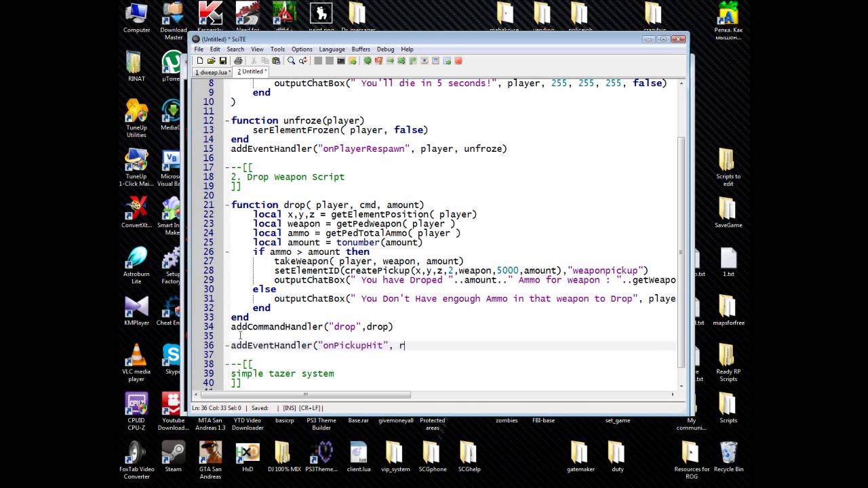Select the GTA San Andreas desktop icon
This screenshot has height=488, width=868.
pos(210,460)
